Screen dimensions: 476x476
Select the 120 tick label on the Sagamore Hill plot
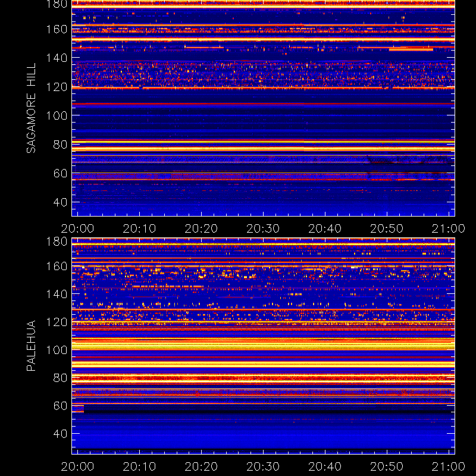[57, 87]
